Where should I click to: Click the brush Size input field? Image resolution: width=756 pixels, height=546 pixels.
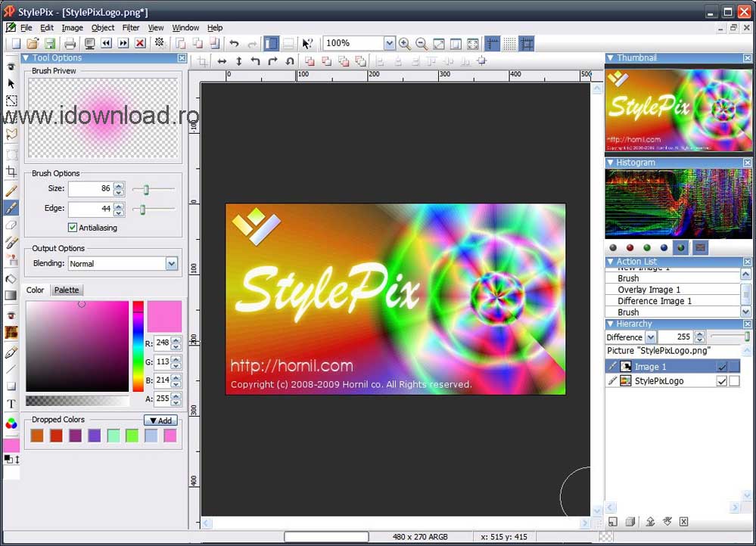90,189
